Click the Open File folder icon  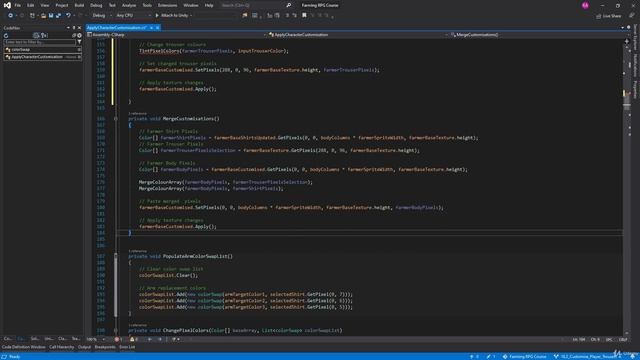43,16
